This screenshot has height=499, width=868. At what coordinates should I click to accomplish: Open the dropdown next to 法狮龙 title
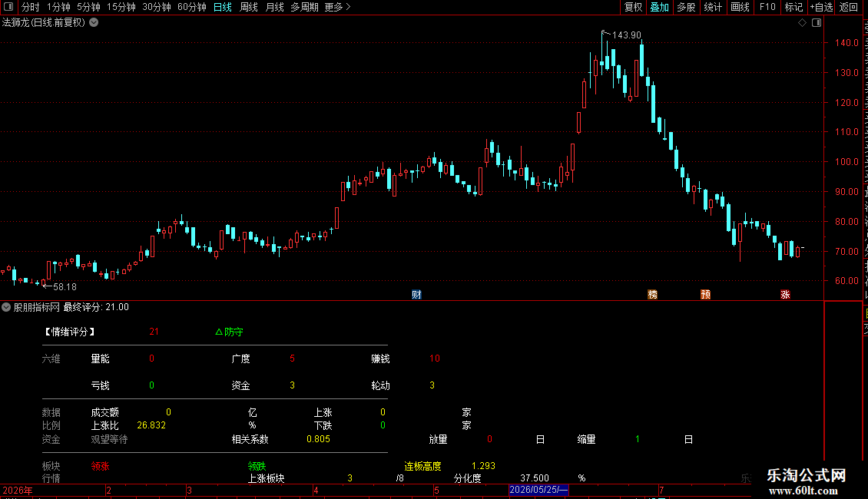point(94,23)
